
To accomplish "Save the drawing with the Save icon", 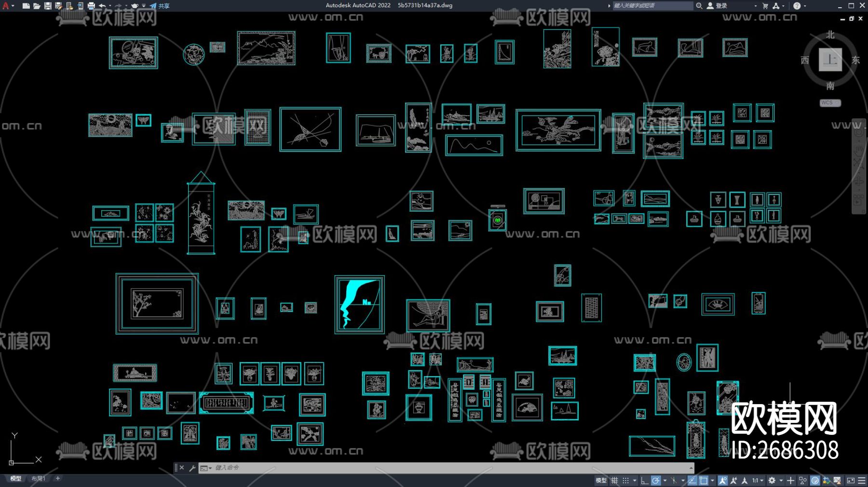I will pyautogui.click(x=48, y=6).
